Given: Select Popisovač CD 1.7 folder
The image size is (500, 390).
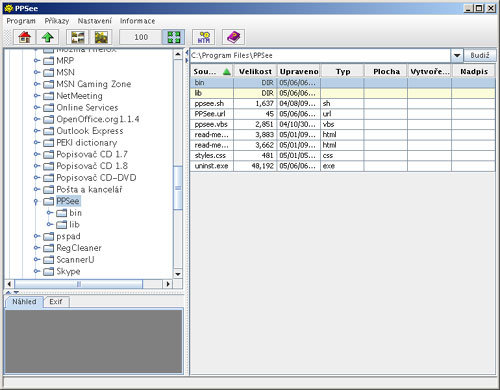Looking at the screenshot, I should [92, 154].
